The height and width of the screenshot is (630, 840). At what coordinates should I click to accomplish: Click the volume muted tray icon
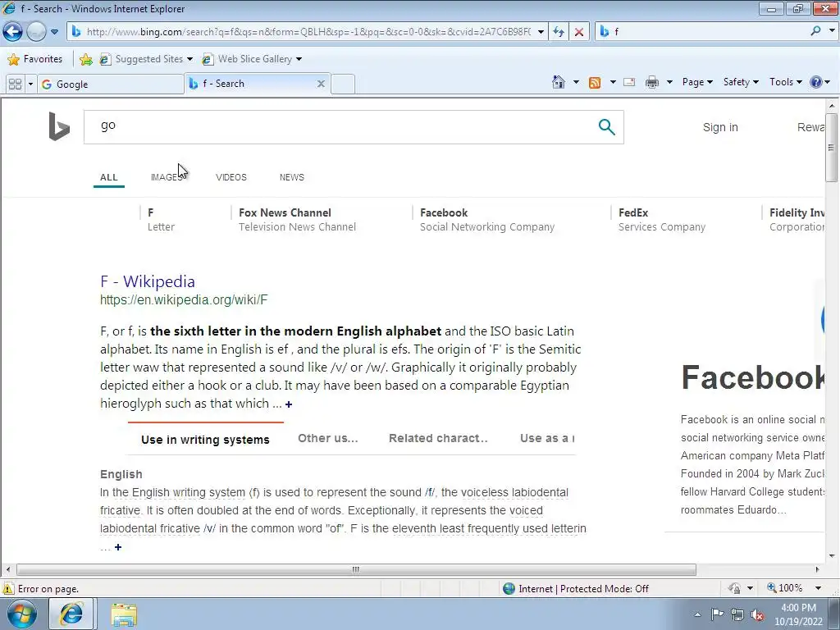[x=757, y=614]
